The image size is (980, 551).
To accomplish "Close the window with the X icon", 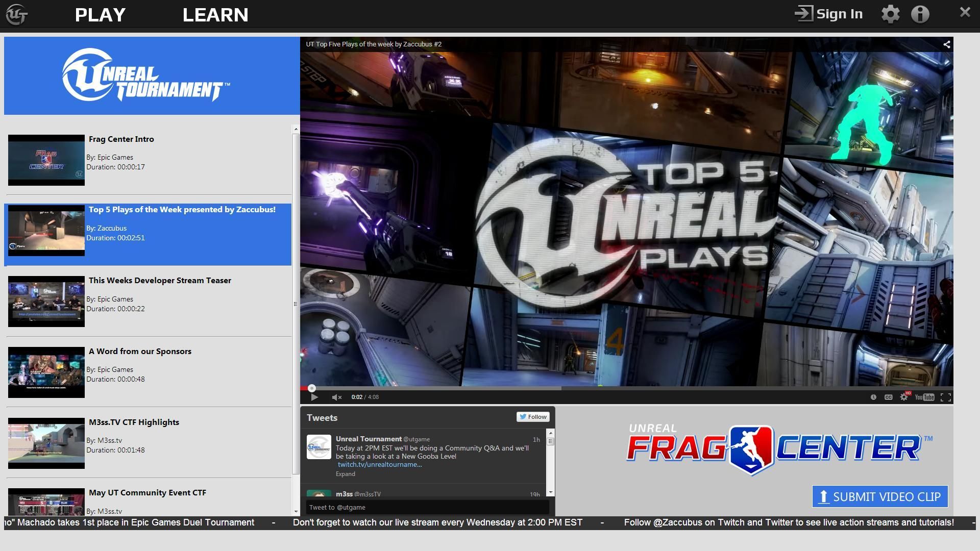I will coord(965,12).
